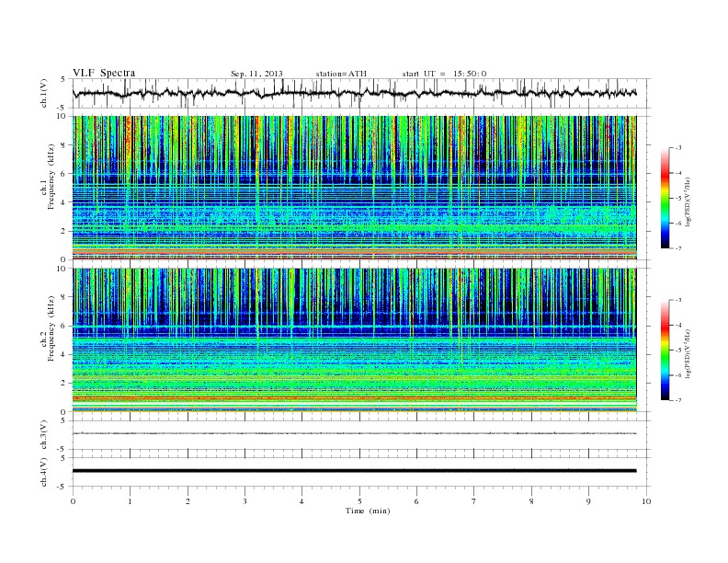Screen dimensions: 728x563
Task: Click time axis tick label '7'
Action: 474,501
